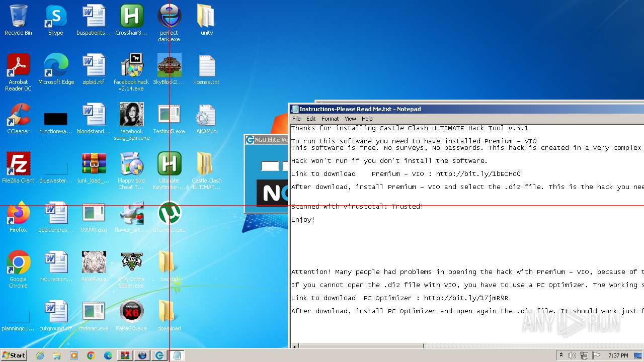The image size is (644, 362).
Task: Select the buspatients Word document icon
Action: (x=94, y=20)
